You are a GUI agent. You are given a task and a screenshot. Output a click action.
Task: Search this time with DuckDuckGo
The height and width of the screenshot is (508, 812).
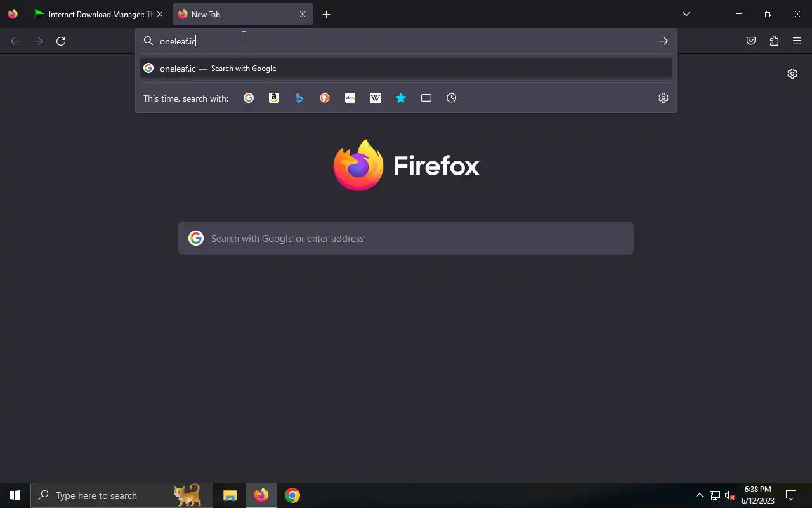tap(325, 98)
